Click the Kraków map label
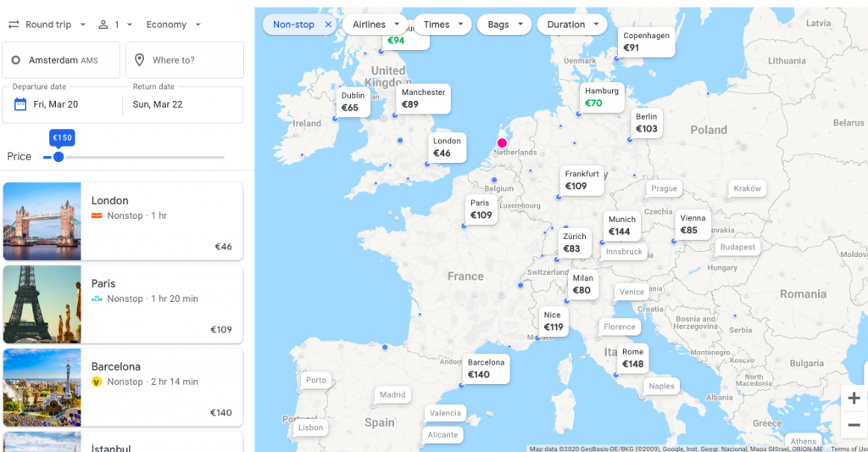Viewport: 868px width, 452px height. pos(748,188)
